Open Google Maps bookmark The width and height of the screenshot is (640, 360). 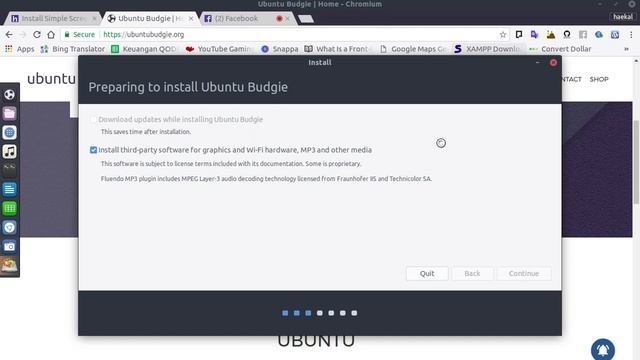point(413,49)
